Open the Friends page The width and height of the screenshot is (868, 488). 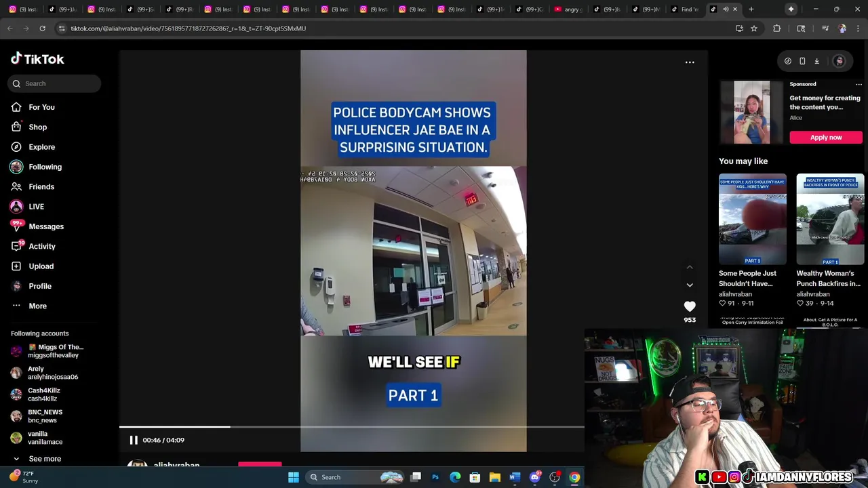tap(41, 186)
